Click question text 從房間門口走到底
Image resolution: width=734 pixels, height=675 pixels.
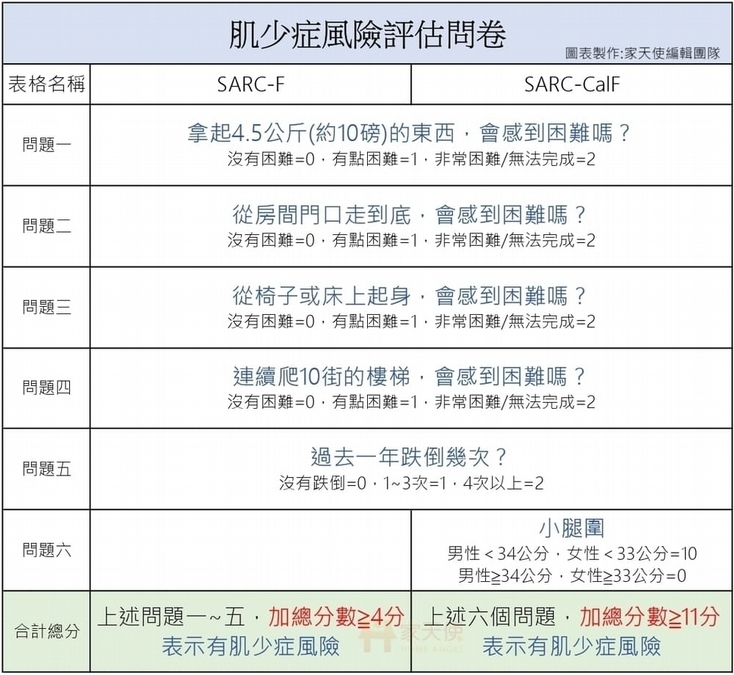click(x=322, y=215)
